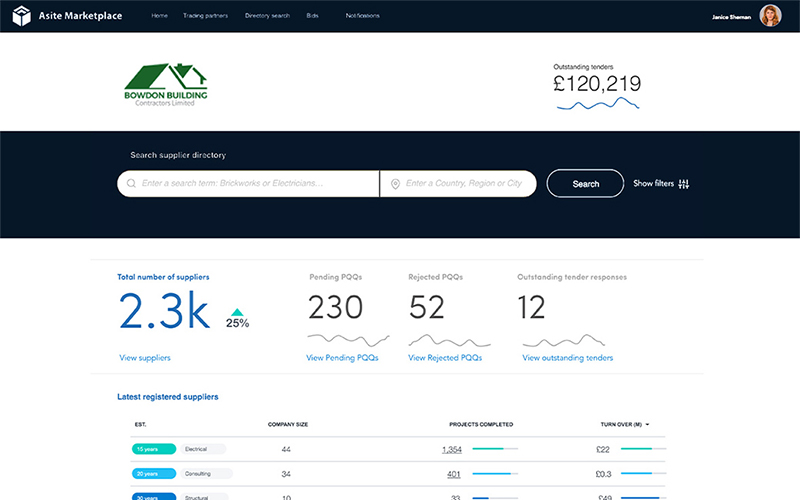Open Notifications in top navigation

(x=362, y=16)
